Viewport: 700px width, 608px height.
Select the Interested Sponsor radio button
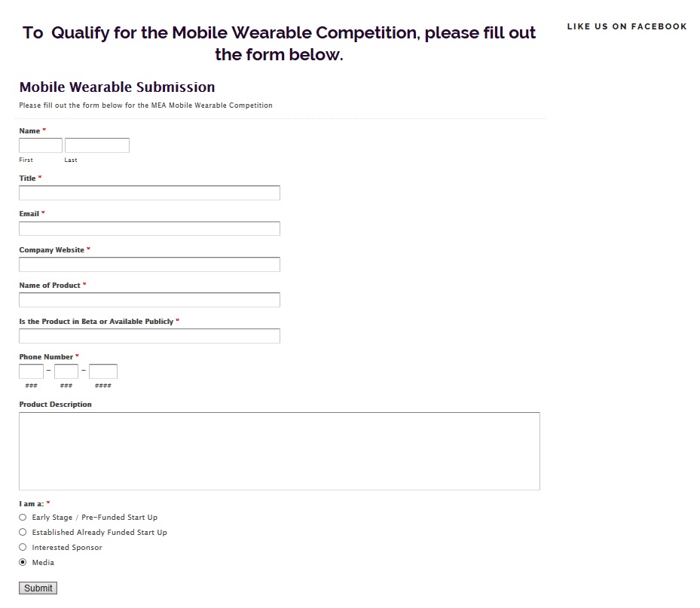(23, 548)
